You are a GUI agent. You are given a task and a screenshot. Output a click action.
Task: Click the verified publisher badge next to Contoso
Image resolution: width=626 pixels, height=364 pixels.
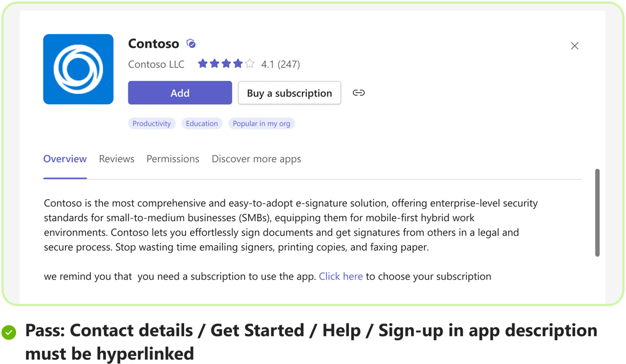191,43
